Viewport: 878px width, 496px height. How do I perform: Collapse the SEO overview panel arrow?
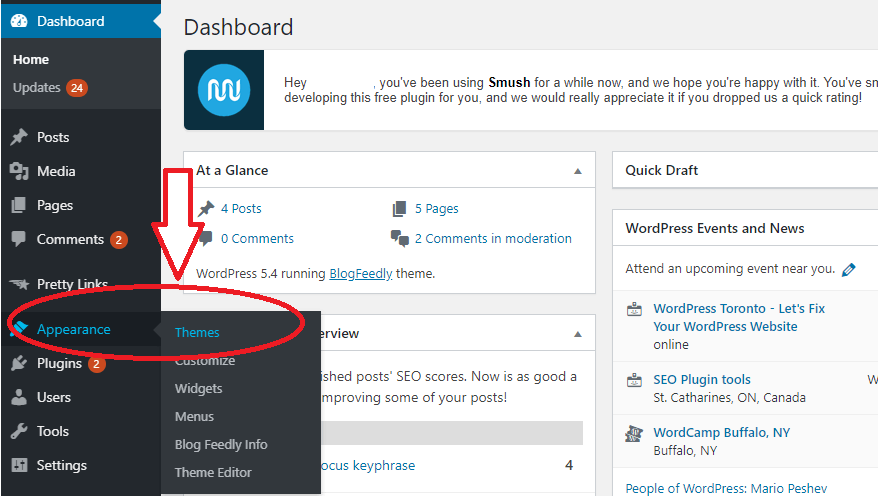(578, 334)
